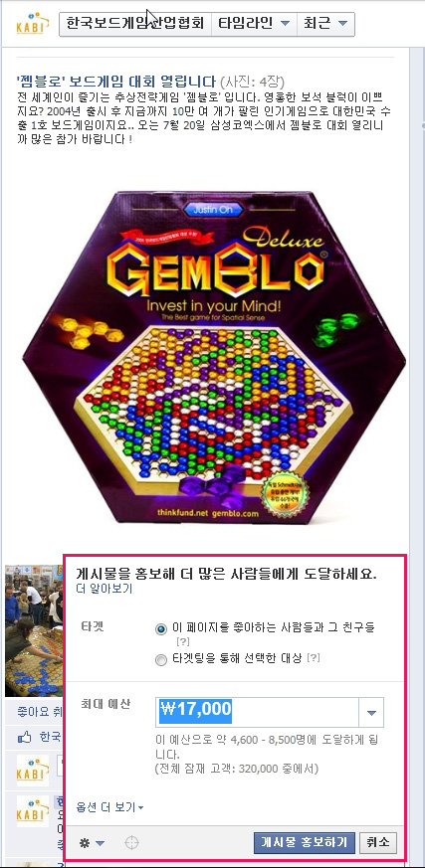Open the budget amount dropdown arrow
This screenshot has width=425, height=868.
[371, 712]
